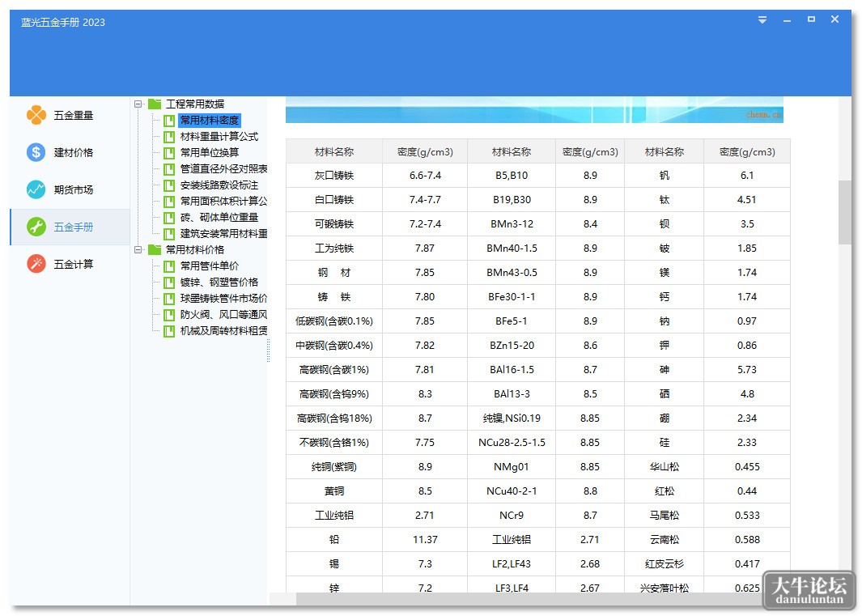Open the 镀锌、钢塑管价格 tree item
This screenshot has height=616, width=862.
point(219,283)
